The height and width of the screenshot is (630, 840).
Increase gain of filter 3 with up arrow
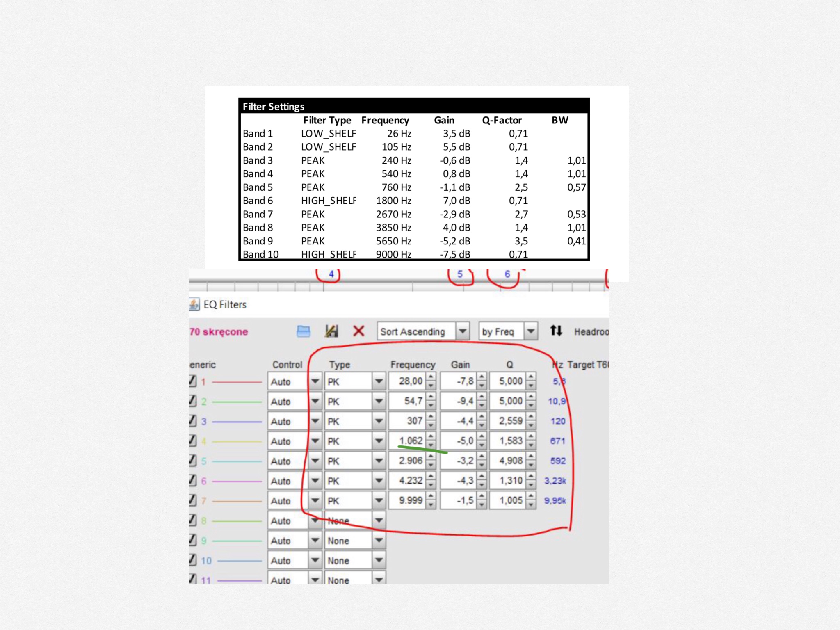pos(482,417)
